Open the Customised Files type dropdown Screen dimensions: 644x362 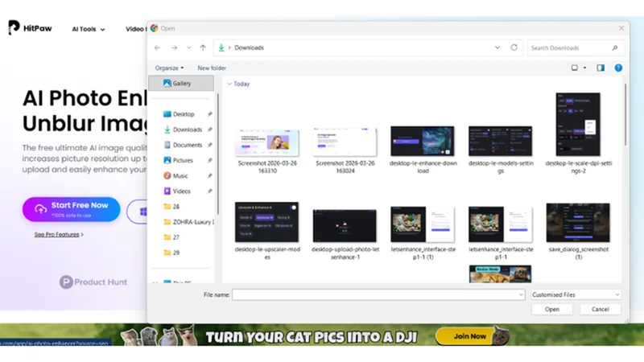(576, 294)
